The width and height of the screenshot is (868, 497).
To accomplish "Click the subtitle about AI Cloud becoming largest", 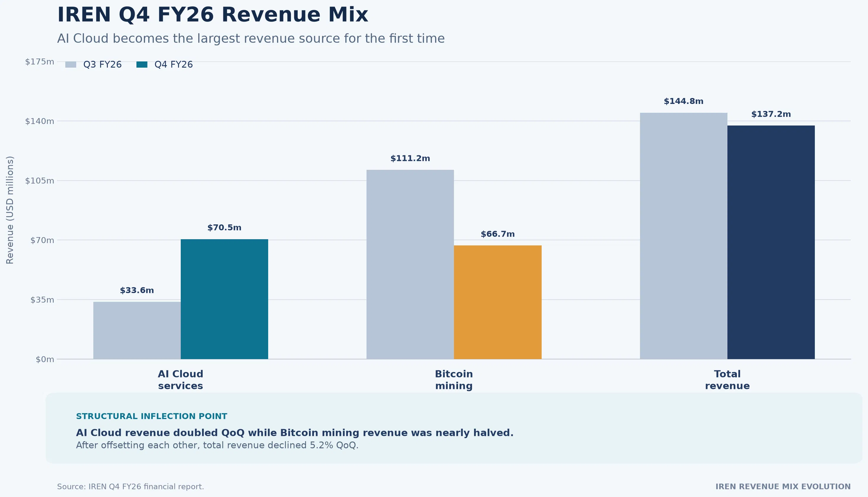I will [x=251, y=39].
